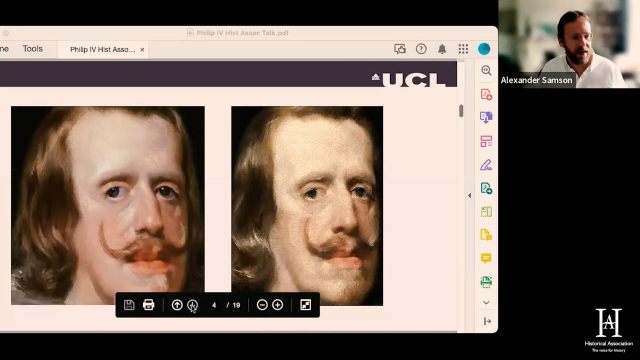The height and width of the screenshot is (360, 640).
Task: Select the Fill & Sign pen tool
Action: (486, 165)
